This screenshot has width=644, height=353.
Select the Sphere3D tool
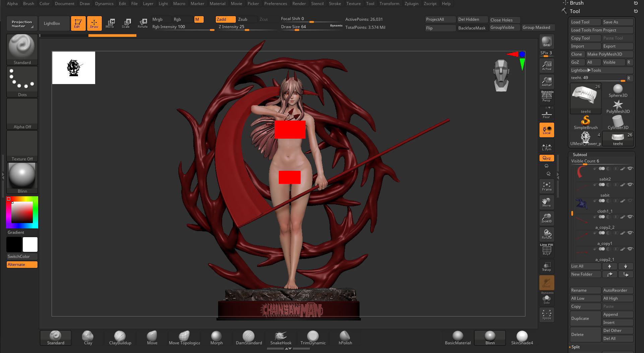click(x=618, y=91)
